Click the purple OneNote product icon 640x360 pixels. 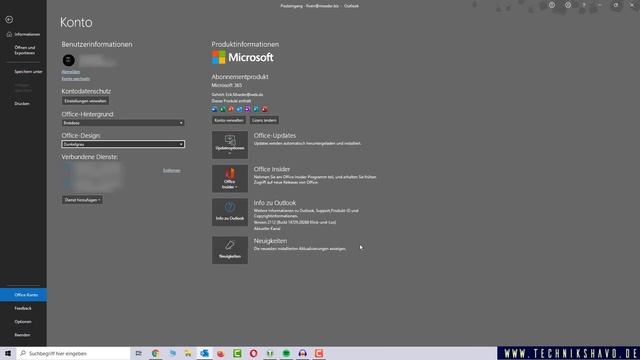(x=248, y=109)
